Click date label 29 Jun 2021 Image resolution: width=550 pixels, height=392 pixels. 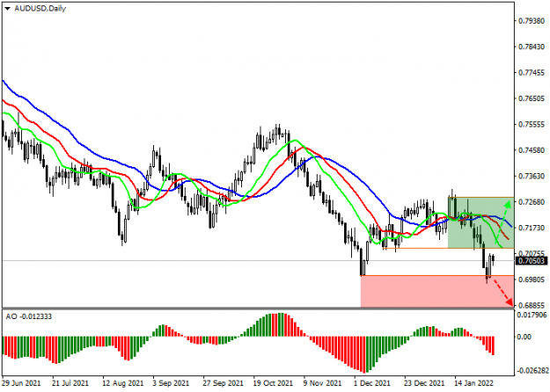pos(21,383)
